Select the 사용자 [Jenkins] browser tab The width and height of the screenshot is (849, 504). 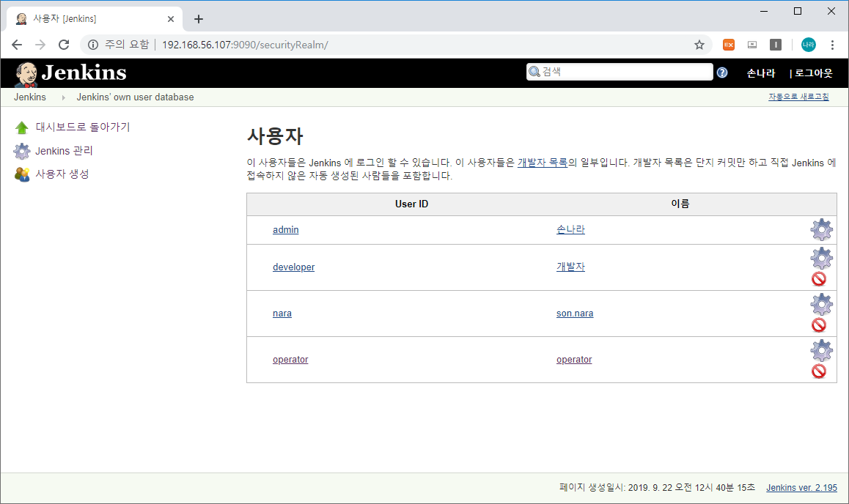95,19
